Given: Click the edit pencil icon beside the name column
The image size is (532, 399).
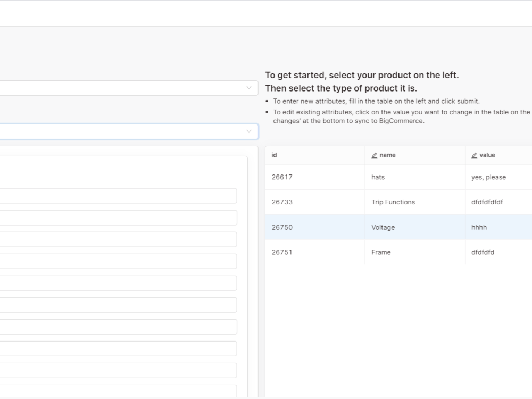Looking at the screenshot, I should 374,155.
